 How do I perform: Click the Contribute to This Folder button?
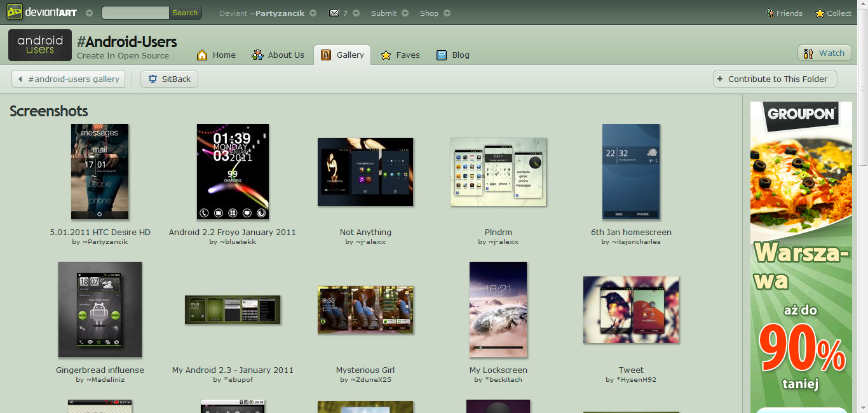(775, 79)
